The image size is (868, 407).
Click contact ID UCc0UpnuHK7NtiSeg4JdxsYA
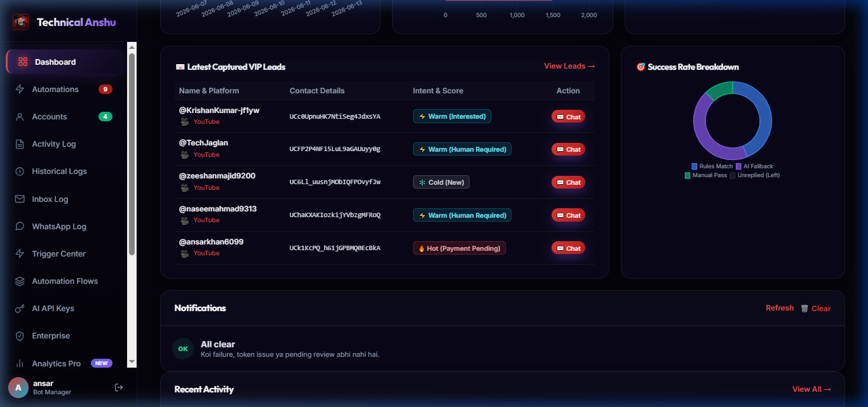point(335,117)
